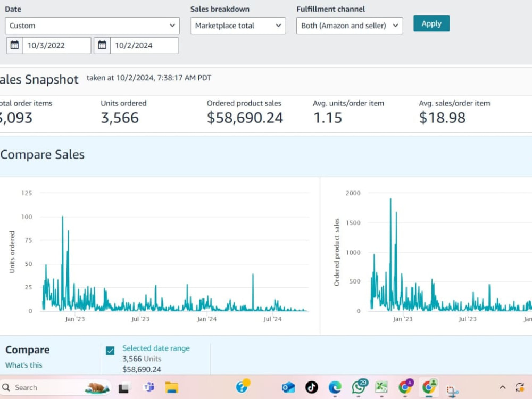The width and height of the screenshot is (532, 399).
Task: Show hidden system tray icons
Action: 503,387
